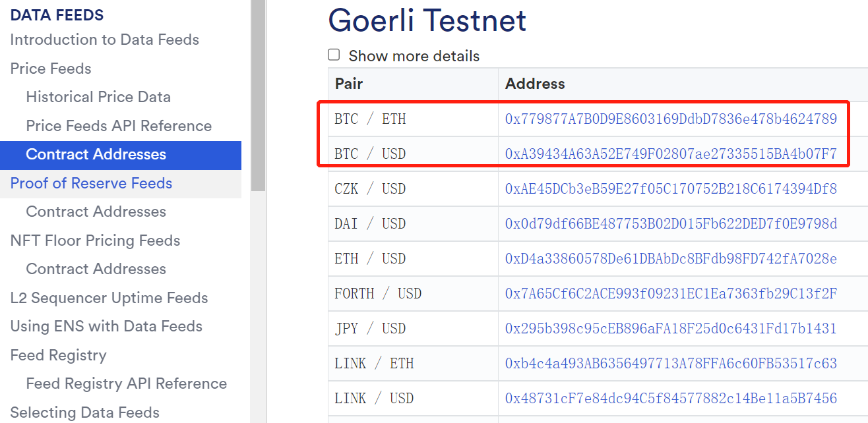
Task: Click the BTC / ETH pair cell
Action: coord(413,119)
